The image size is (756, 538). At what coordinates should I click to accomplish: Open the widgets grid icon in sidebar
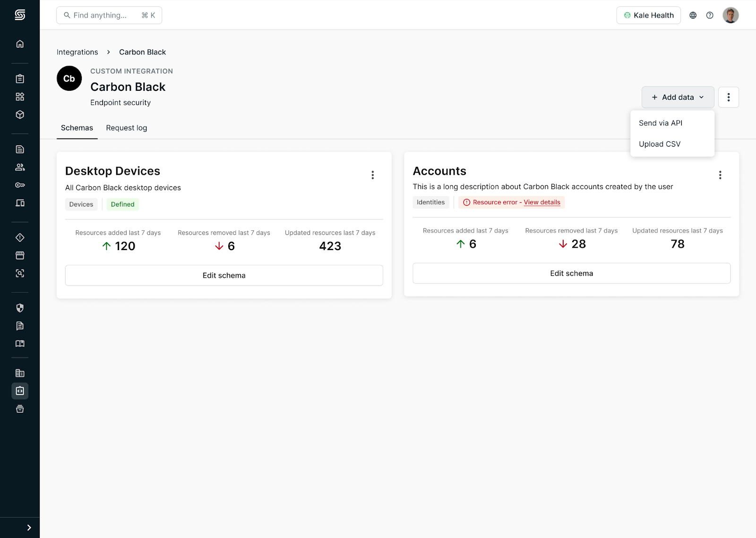20,97
